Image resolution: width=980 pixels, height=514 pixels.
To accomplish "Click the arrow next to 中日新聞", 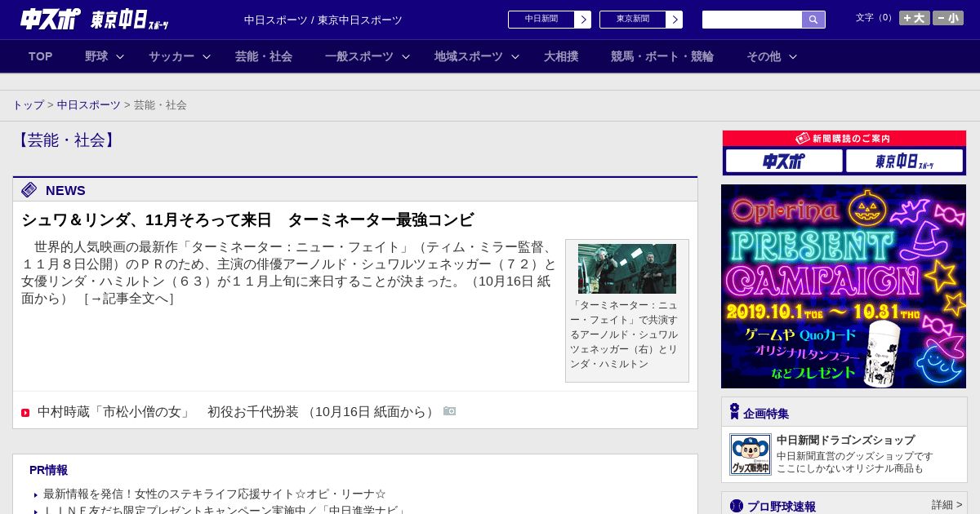I will [x=583, y=20].
